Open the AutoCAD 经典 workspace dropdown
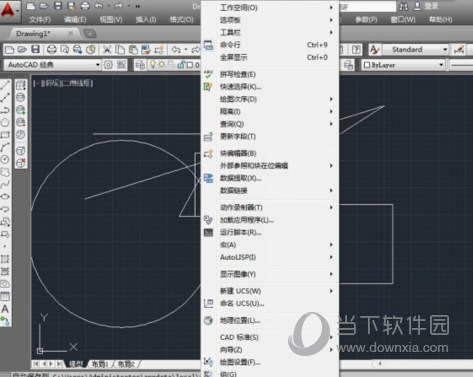 (52, 65)
